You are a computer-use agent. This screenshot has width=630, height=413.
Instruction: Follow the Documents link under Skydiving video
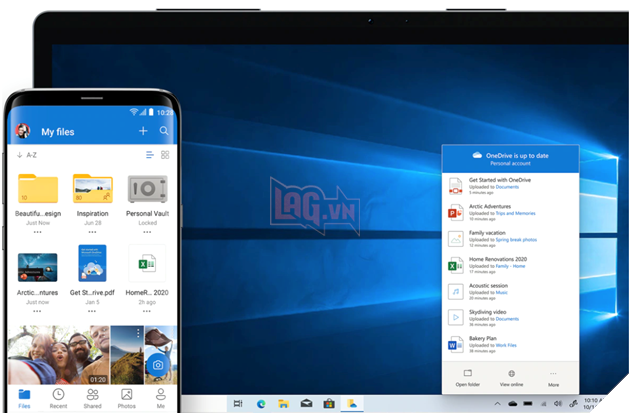507,319
